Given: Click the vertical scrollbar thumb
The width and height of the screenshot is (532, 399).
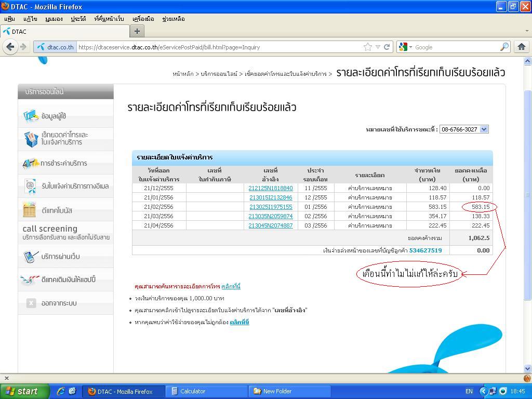Looking at the screenshot, I should (x=527, y=195).
